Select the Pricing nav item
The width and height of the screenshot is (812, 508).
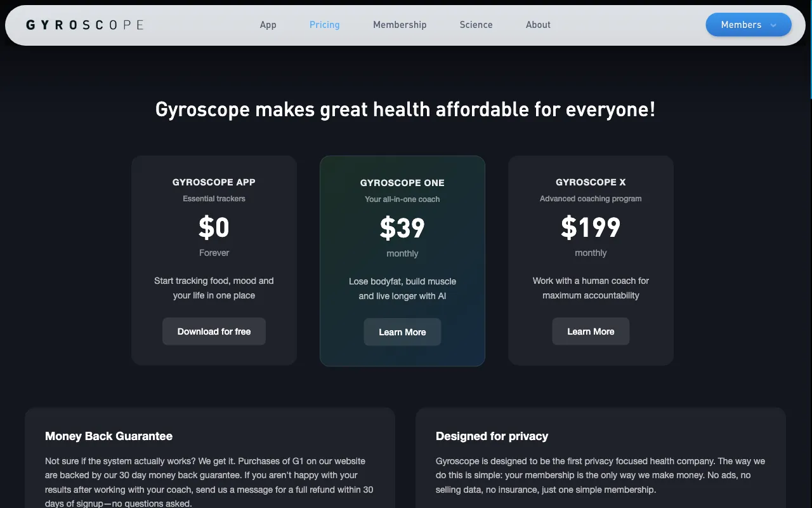point(324,25)
